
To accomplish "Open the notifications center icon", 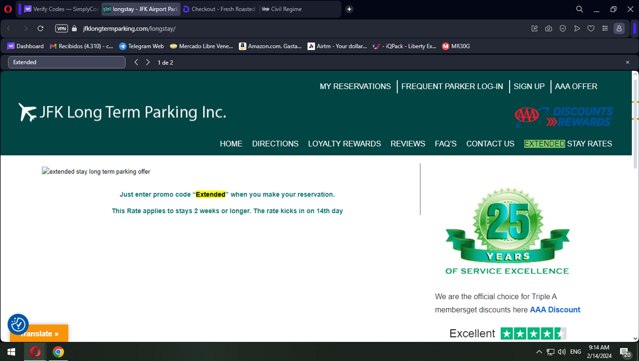I will point(626,352).
